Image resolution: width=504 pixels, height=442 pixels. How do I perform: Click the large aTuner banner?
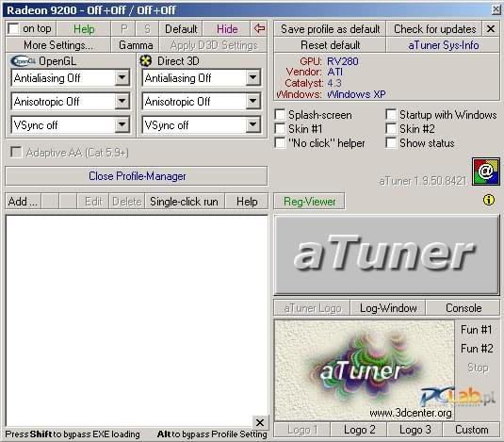(386, 255)
